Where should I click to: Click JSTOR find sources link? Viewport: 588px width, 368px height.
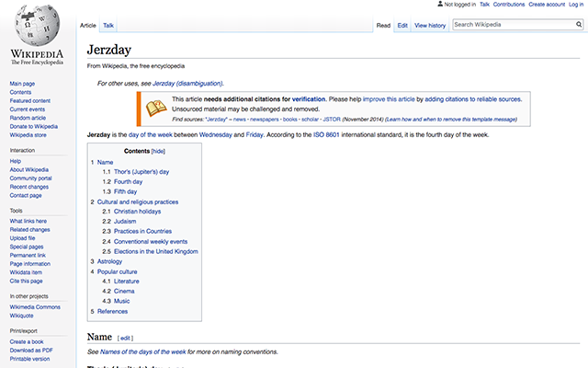pyautogui.click(x=332, y=120)
